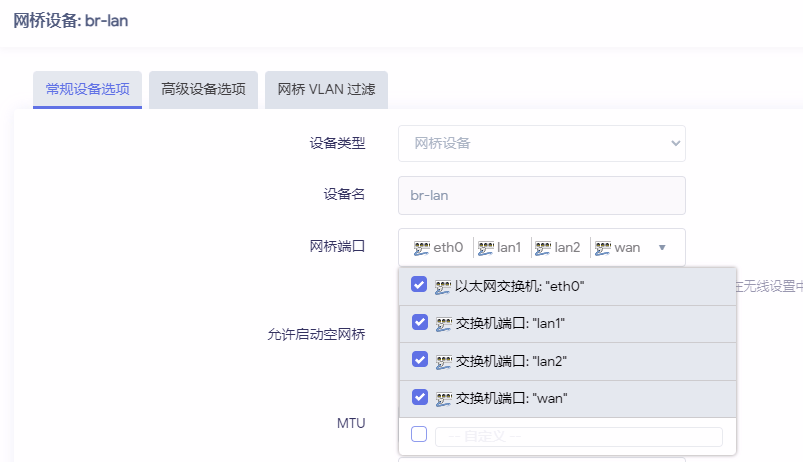This screenshot has height=462, width=803.
Task: Uncheck the lan1 switch port checkbox
Action: (420, 323)
